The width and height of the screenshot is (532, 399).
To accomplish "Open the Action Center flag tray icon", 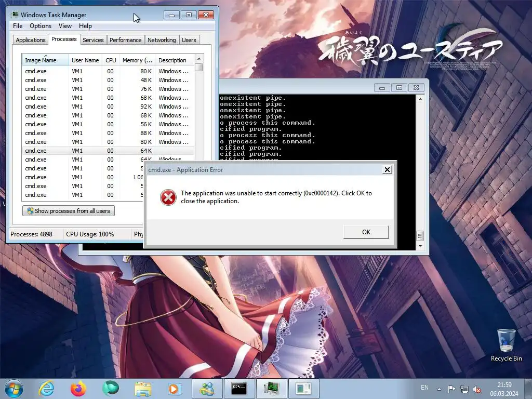I will [x=451, y=389].
